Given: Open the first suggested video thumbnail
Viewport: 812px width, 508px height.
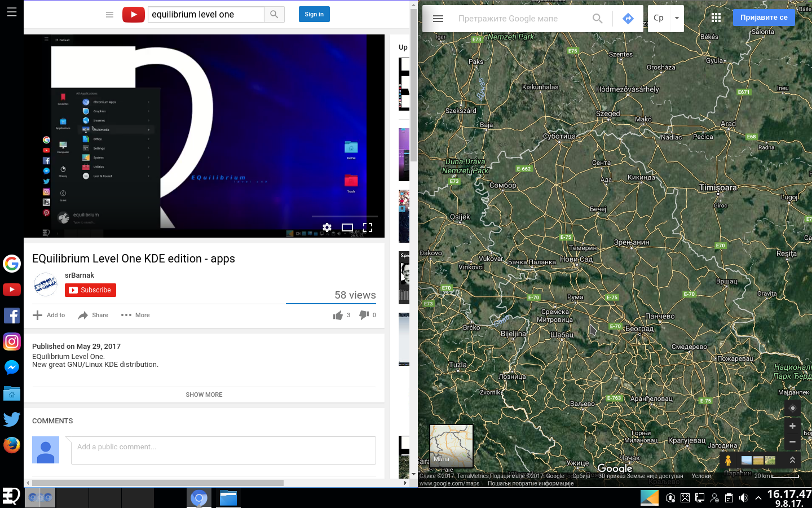Looking at the screenshot, I should click(404, 84).
